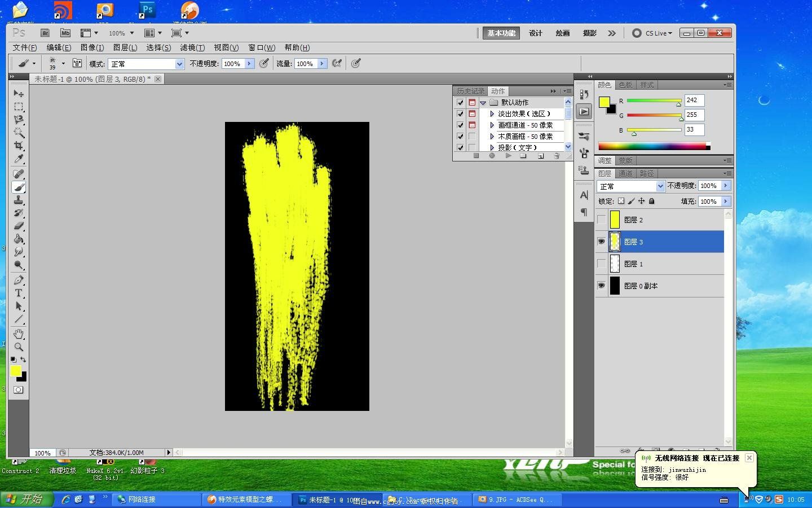
Task: Select the Path Selection tool
Action: [x=19, y=306]
